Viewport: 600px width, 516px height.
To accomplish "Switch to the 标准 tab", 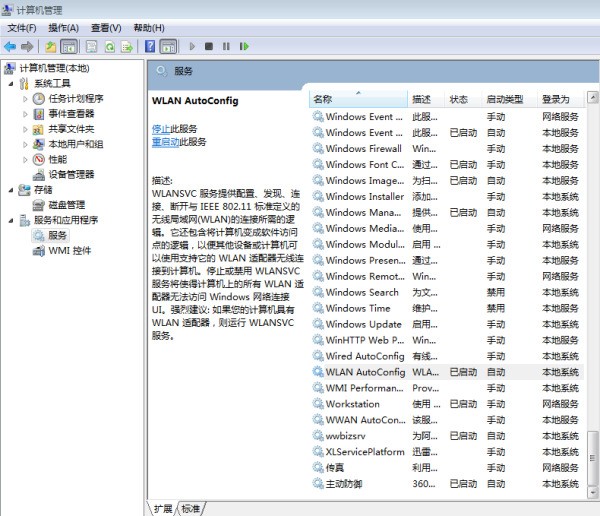I will tap(191, 509).
